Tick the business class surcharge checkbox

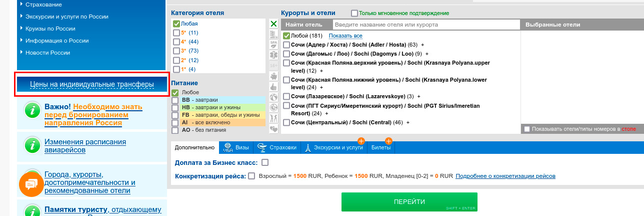[265, 162]
